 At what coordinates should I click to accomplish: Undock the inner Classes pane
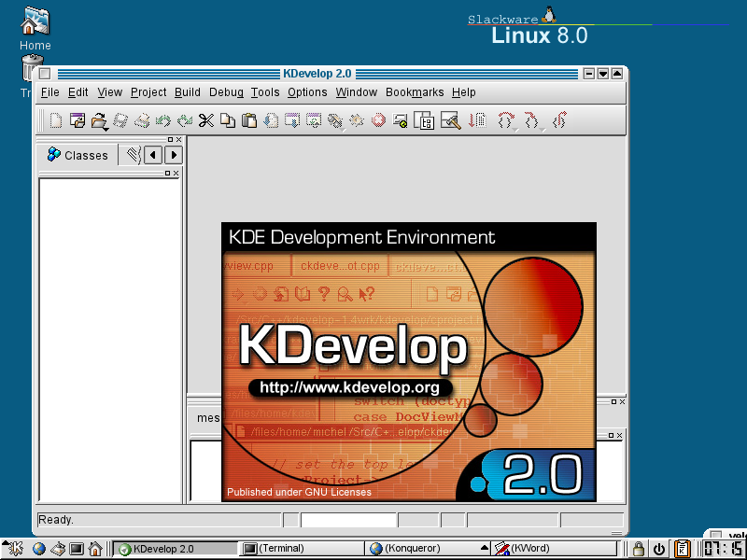click(x=167, y=173)
